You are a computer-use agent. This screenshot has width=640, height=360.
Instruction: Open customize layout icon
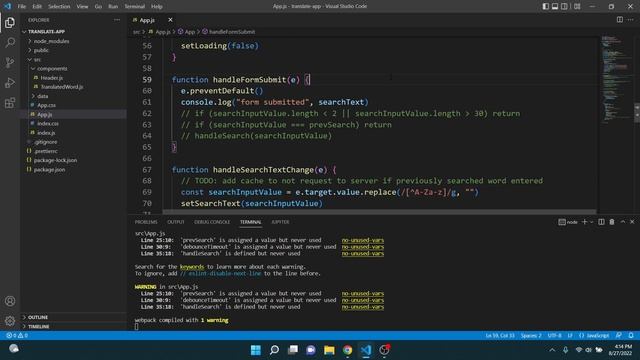[x=577, y=7]
